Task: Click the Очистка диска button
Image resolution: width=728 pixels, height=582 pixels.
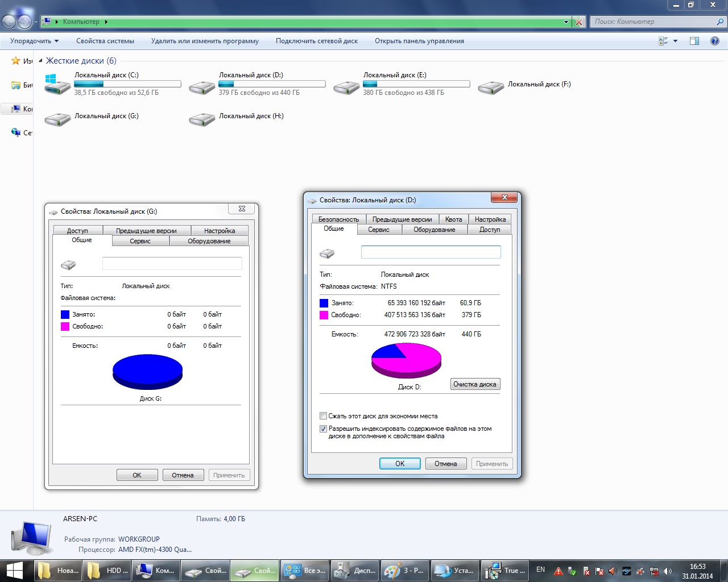Action: (x=475, y=384)
